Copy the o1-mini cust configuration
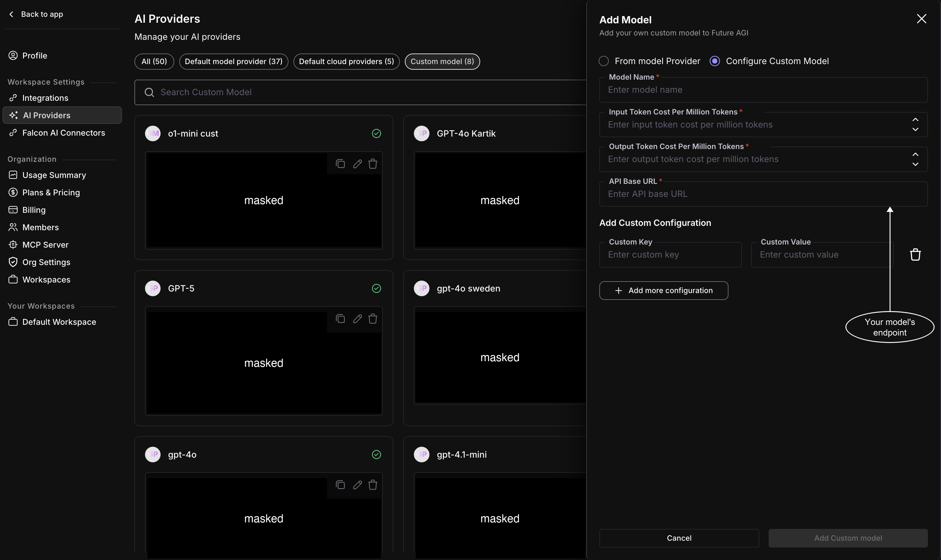This screenshot has width=941, height=560. [x=340, y=163]
